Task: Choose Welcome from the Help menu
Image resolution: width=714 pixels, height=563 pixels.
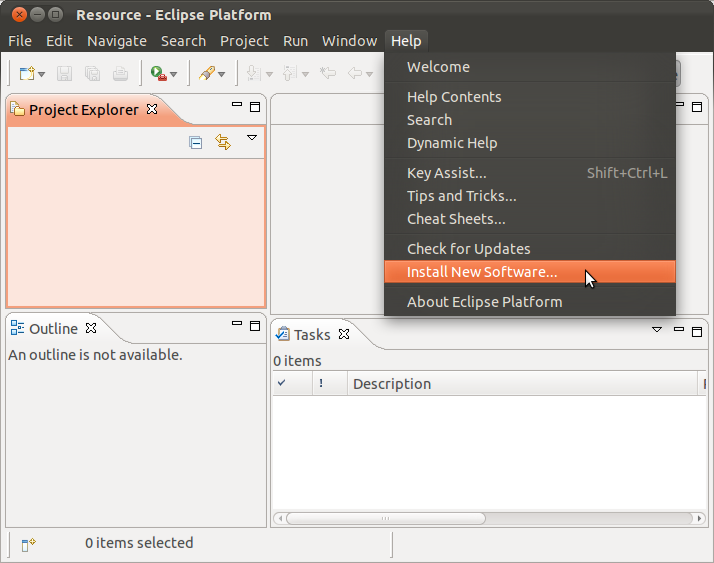Action: click(530, 67)
